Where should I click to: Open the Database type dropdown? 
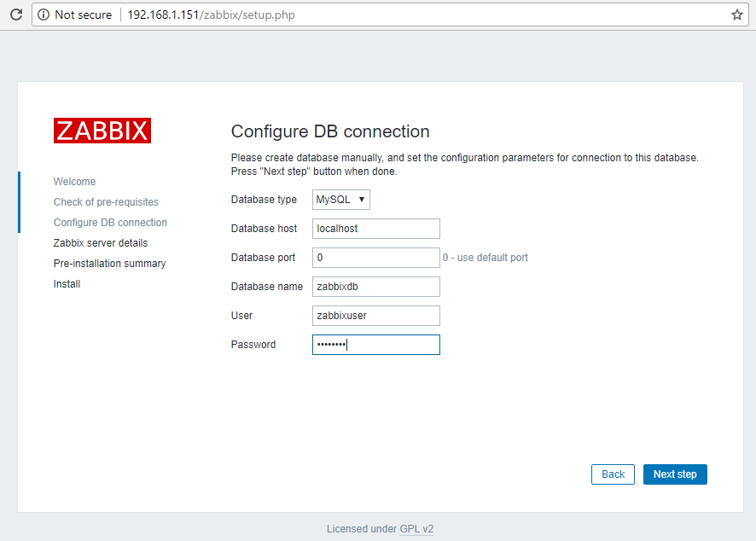[x=340, y=200]
